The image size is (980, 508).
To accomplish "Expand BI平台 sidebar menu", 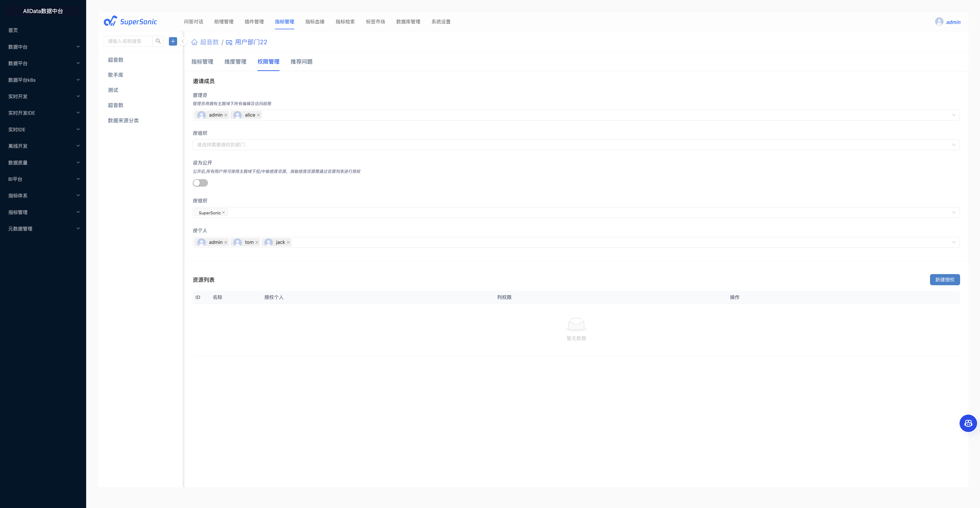I will (x=43, y=179).
